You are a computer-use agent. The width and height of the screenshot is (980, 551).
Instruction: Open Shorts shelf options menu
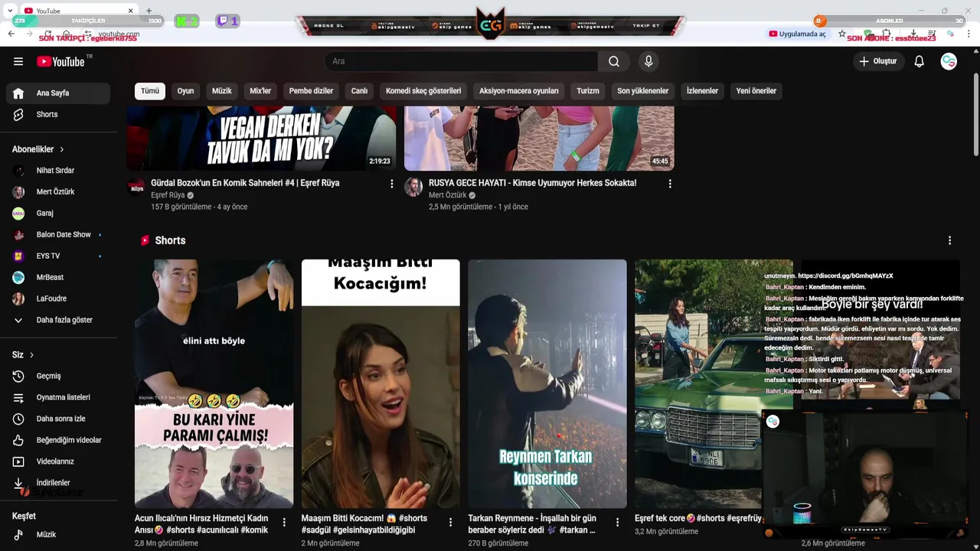pyautogui.click(x=949, y=240)
